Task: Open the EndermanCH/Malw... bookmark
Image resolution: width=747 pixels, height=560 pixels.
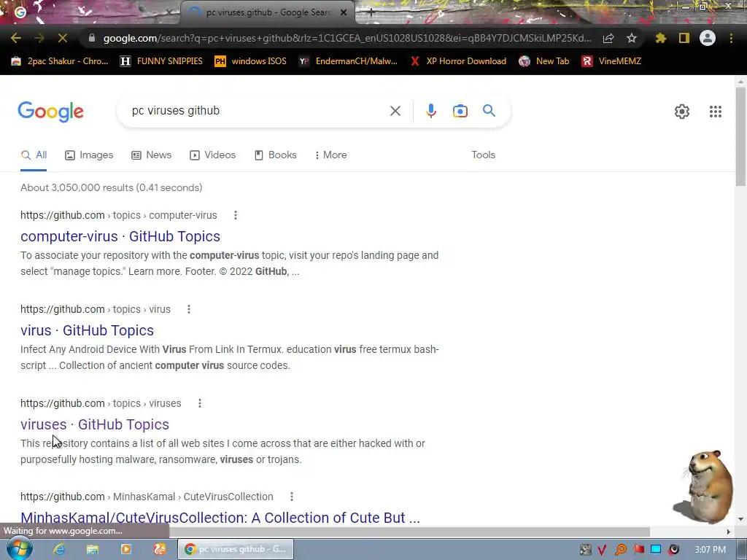Action: pos(348,61)
